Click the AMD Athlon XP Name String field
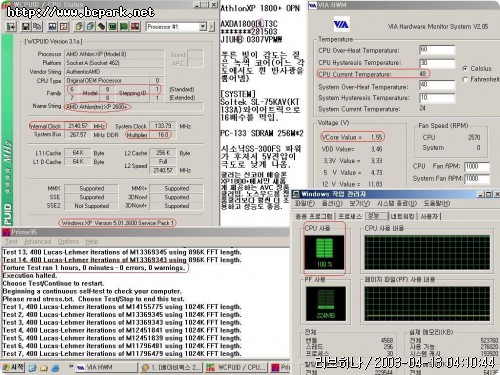The image size is (500, 375). coord(134,107)
